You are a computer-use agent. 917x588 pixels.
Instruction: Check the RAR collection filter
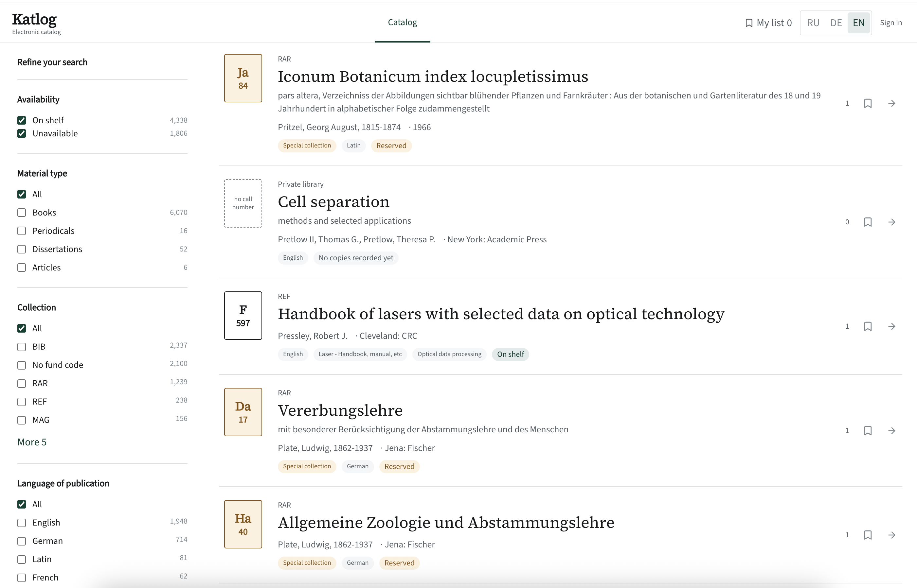(22, 383)
